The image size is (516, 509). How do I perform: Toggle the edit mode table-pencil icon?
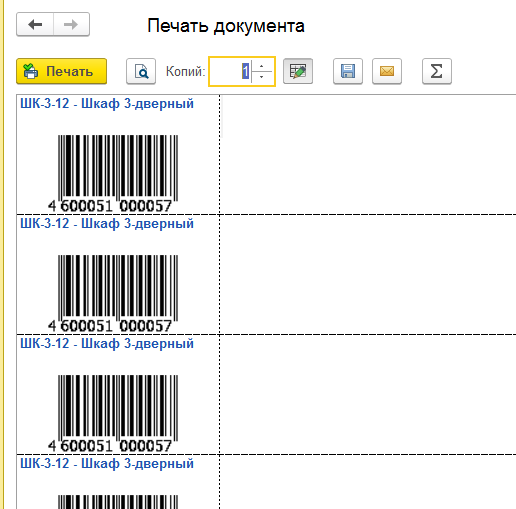point(298,71)
